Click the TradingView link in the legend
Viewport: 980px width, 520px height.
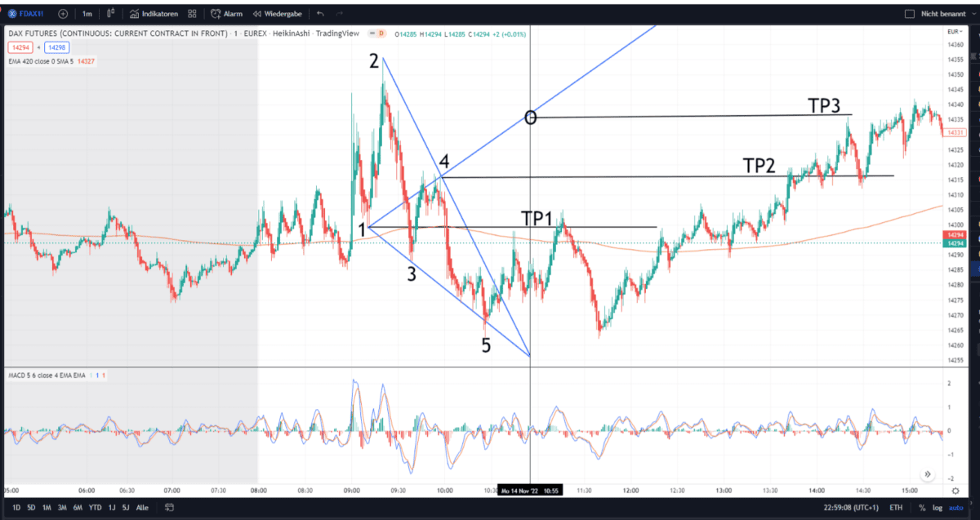340,34
